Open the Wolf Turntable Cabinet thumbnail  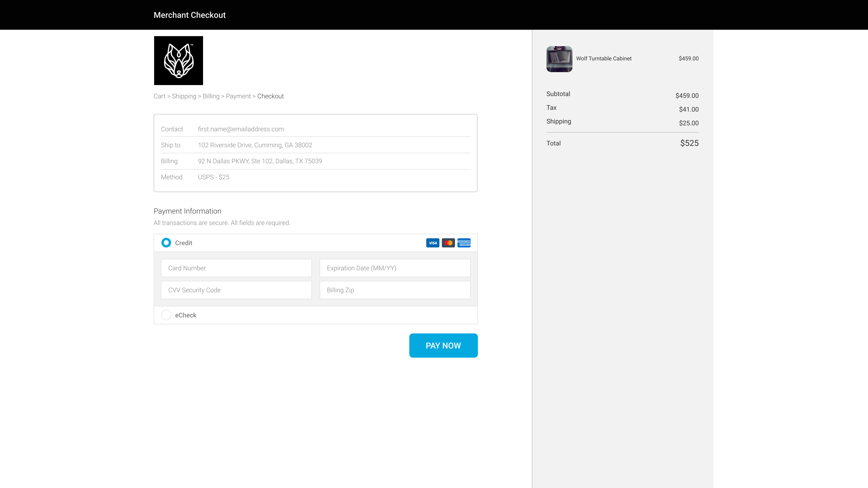pos(559,59)
